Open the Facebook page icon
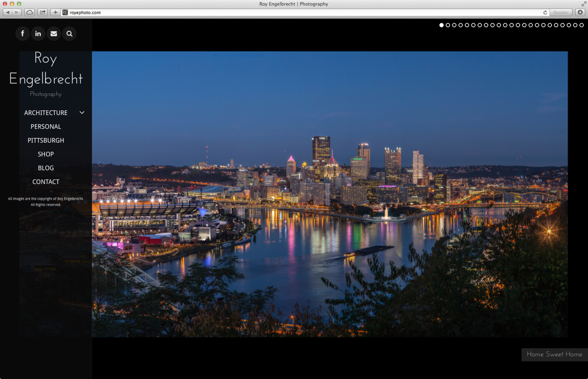Screen dimensions: 588x379 22,33
